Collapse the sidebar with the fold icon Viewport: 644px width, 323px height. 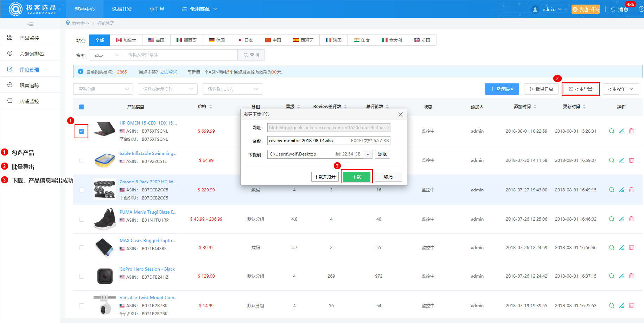pos(31,24)
